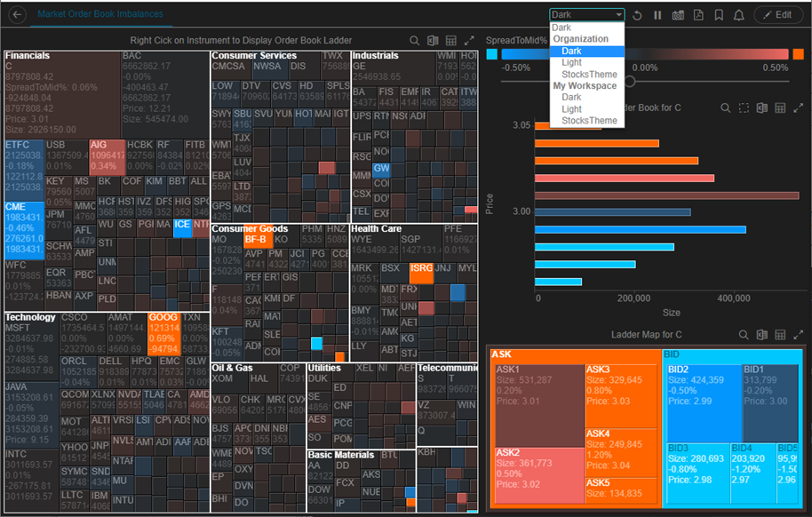Click the orange maximum color swatch
812x517 pixels.
coord(798,54)
